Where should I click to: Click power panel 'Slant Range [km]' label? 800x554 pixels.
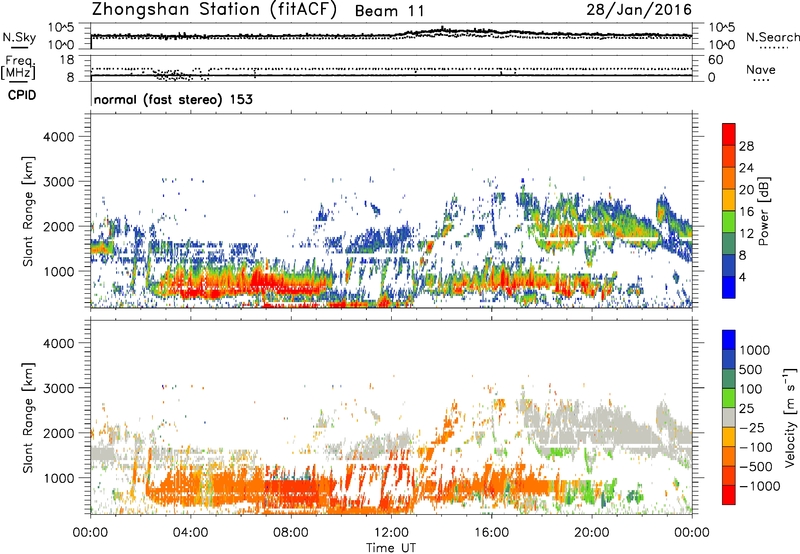28,211
